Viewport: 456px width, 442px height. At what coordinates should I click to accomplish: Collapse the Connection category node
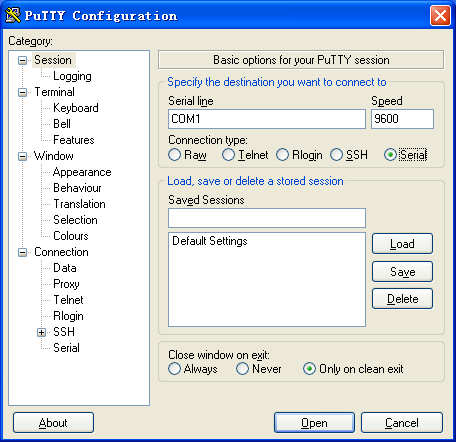[x=22, y=252]
